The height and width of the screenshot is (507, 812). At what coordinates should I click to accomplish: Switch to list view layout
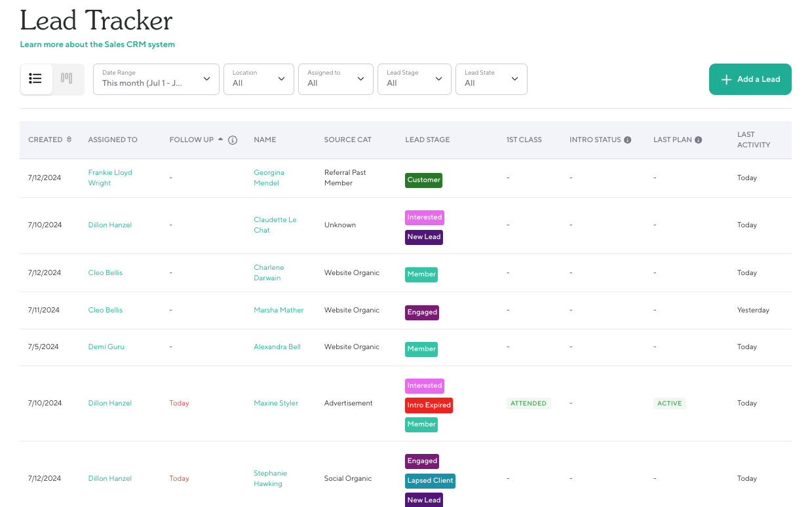36,79
